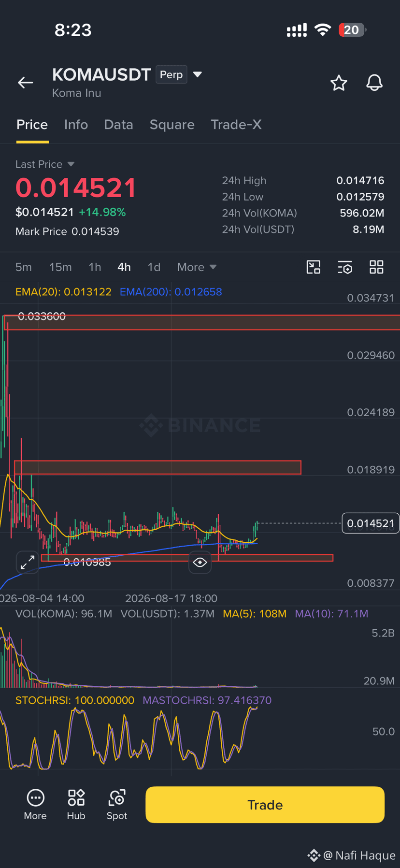Expand the KOMAUSDT pair selector arrow

pyautogui.click(x=197, y=74)
